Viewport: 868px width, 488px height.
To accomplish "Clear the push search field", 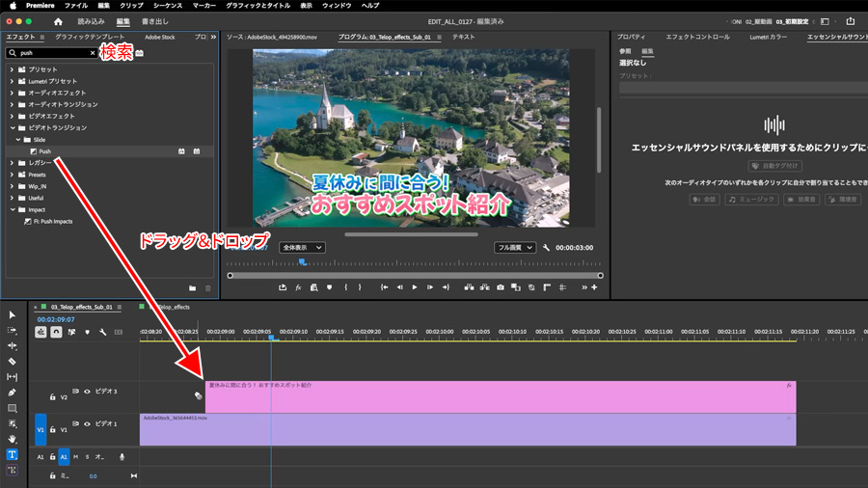I will (93, 53).
